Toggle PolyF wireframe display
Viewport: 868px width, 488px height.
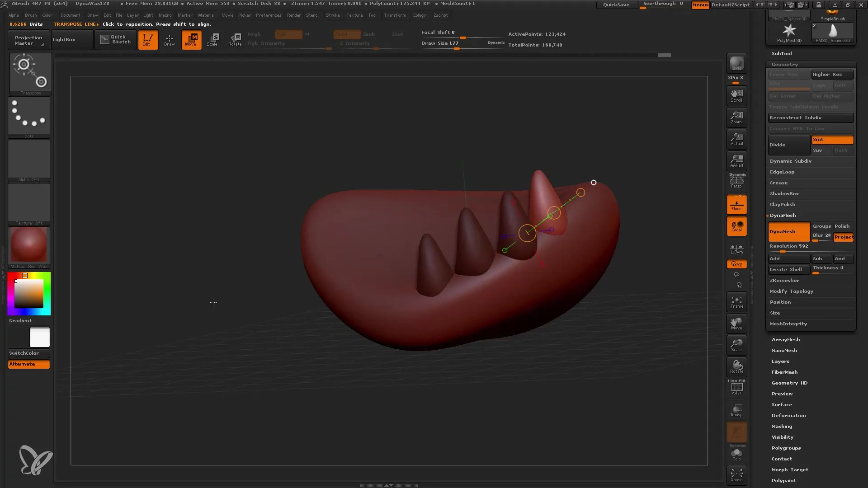coord(736,388)
